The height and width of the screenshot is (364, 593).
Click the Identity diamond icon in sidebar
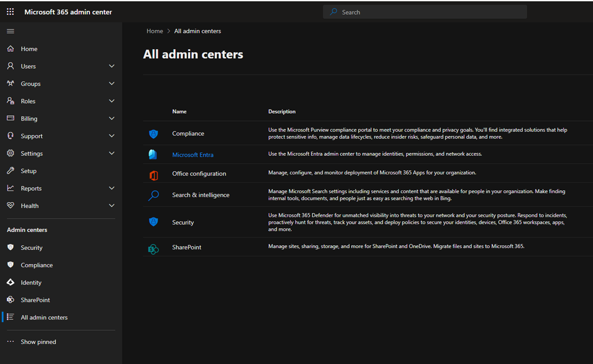coord(11,282)
